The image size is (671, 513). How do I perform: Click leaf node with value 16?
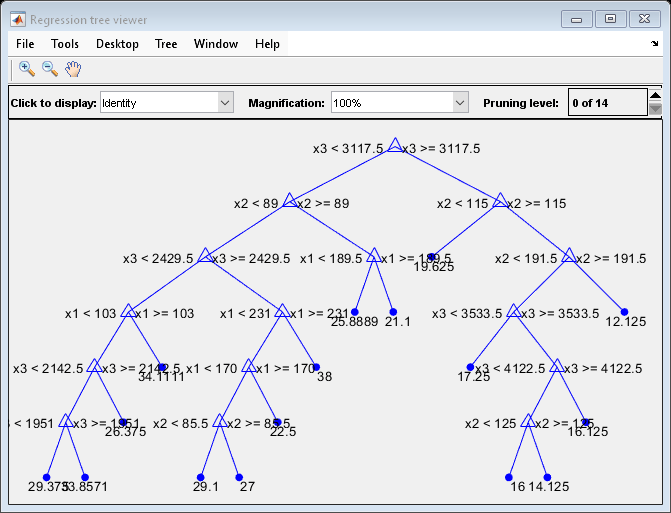[x=508, y=477]
